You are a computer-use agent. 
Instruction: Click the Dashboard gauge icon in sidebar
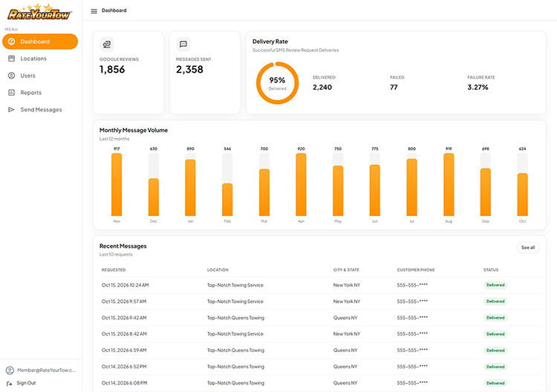pos(11,42)
